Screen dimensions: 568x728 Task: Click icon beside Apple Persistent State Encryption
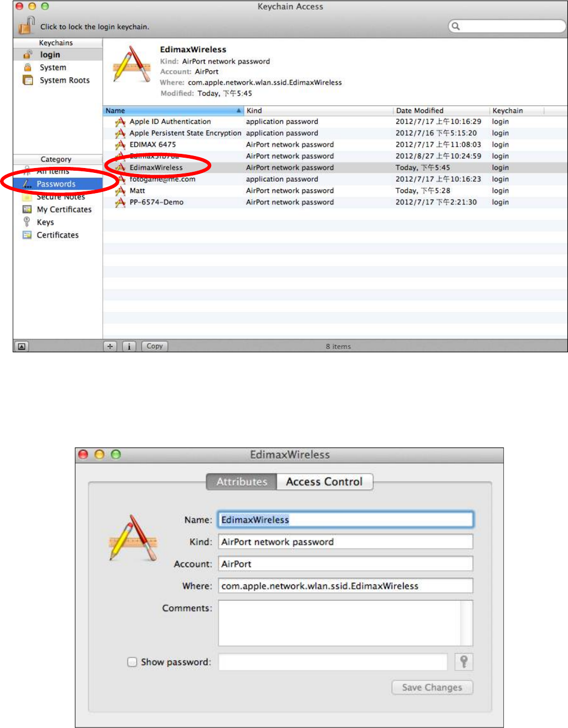(x=120, y=133)
